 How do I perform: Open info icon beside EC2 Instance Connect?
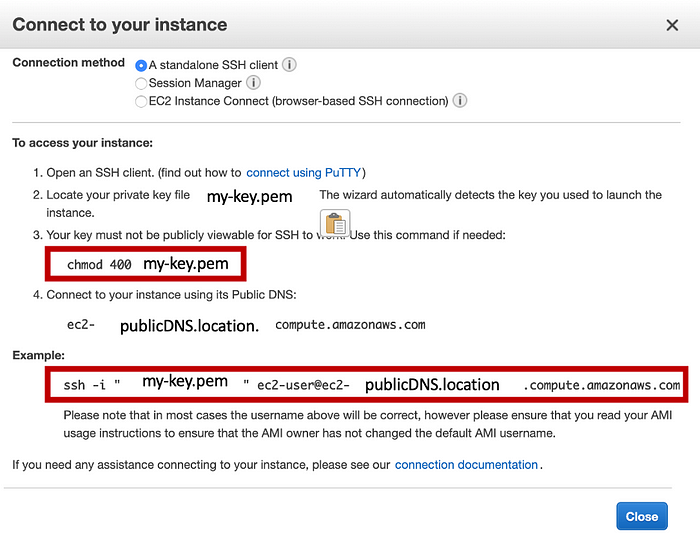(x=460, y=100)
